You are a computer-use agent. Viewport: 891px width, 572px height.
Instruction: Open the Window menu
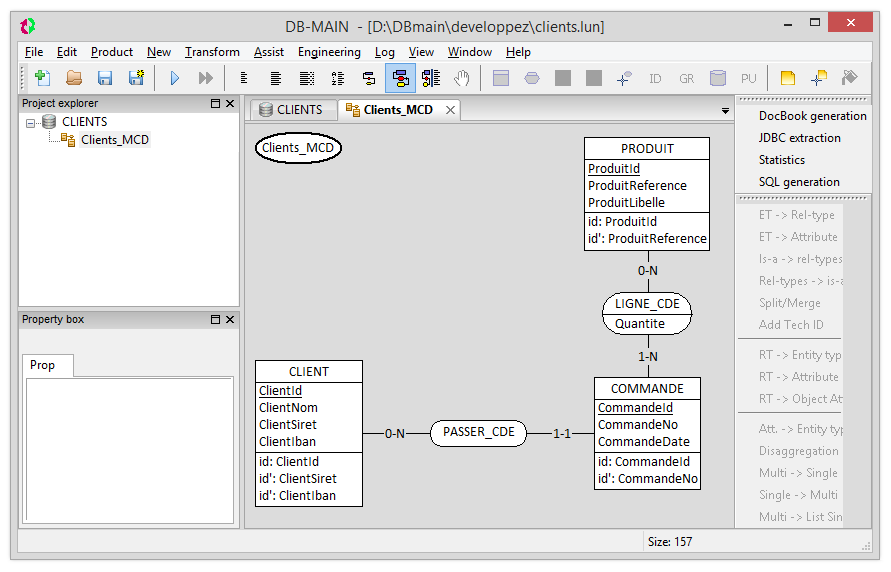point(469,52)
